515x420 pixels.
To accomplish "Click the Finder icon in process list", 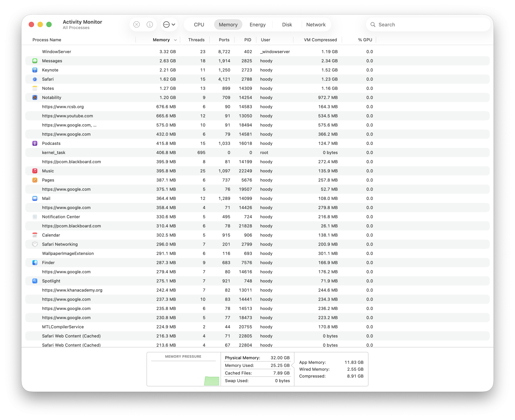I will tap(35, 263).
